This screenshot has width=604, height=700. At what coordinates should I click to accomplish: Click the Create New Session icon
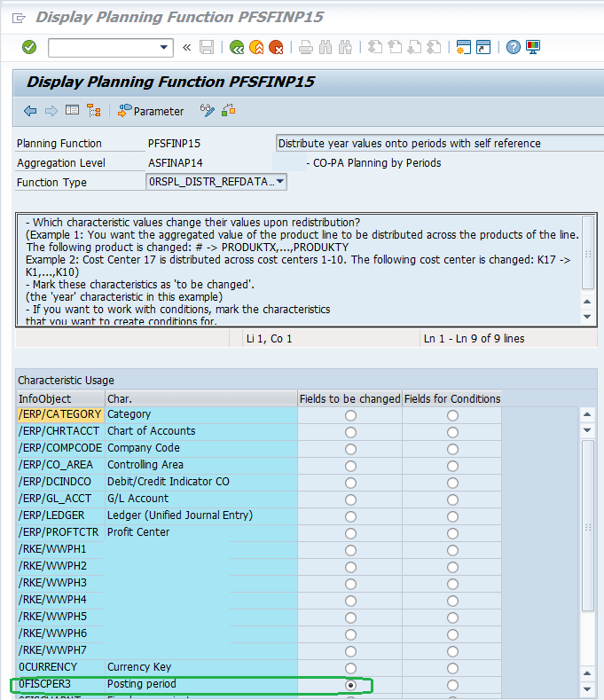click(x=462, y=47)
